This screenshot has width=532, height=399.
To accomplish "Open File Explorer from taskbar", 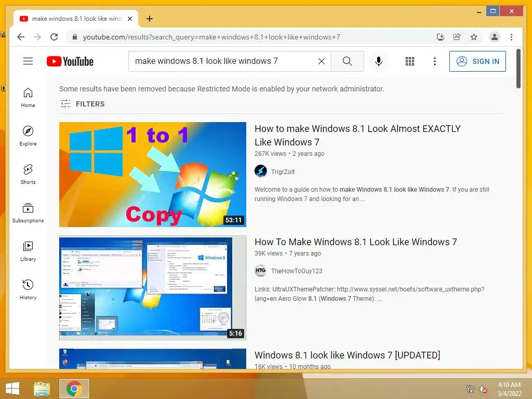I will coord(42,389).
